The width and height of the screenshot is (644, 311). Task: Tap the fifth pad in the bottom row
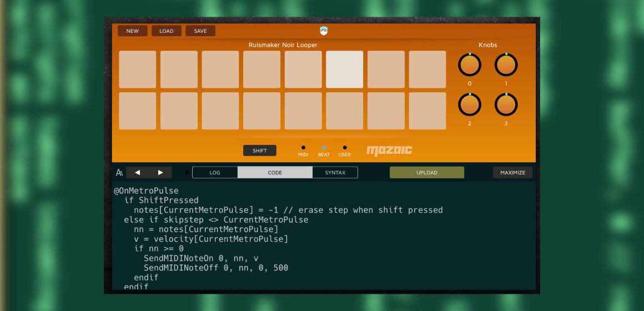click(303, 111)
